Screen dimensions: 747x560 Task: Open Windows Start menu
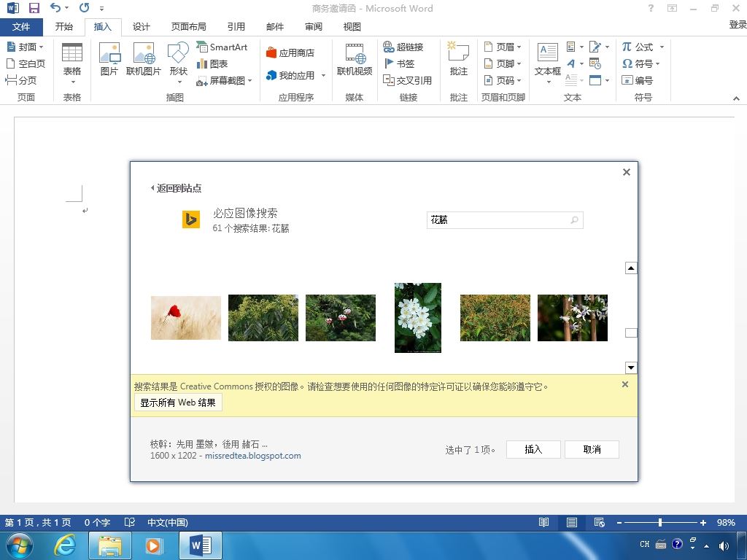click(x=20, y=545)
